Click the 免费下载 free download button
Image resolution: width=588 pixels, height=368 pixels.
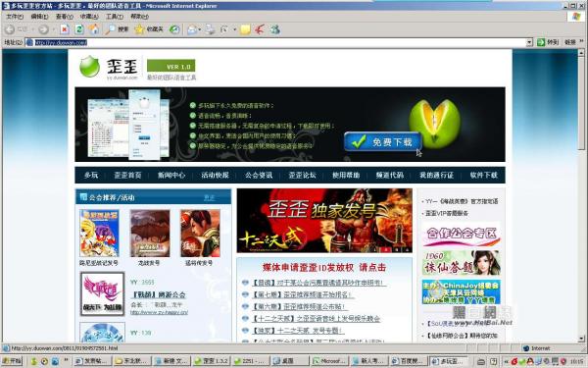383,141
